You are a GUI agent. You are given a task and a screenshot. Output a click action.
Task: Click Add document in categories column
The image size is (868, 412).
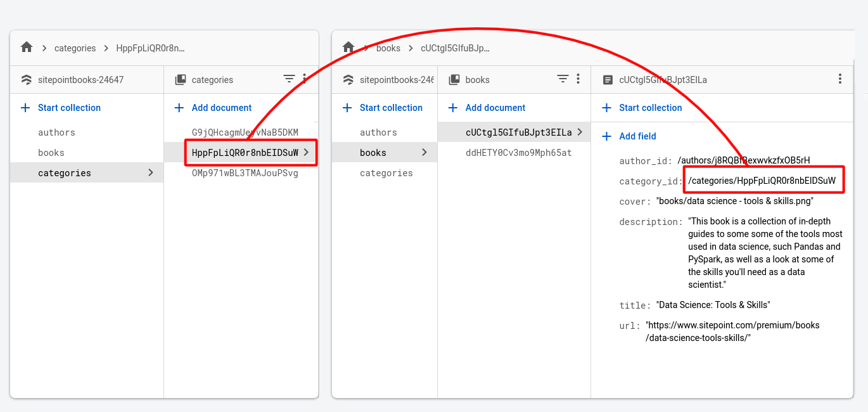pyautogui.click(x=222, y=108)
